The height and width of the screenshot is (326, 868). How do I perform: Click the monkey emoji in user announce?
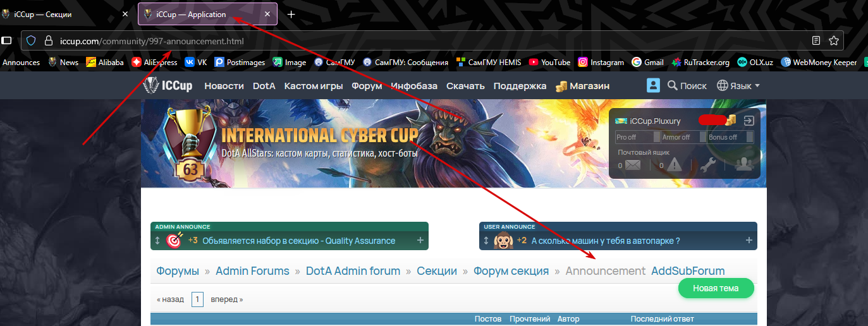(x=503, y=241)
